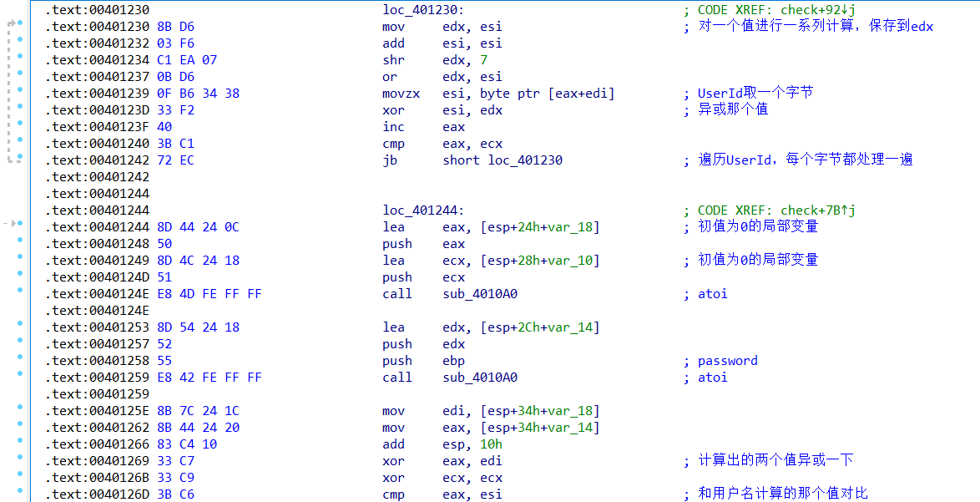Select opcode bytes '72 EC'
The height and width of the screenshot is (502, 980).
175,160
